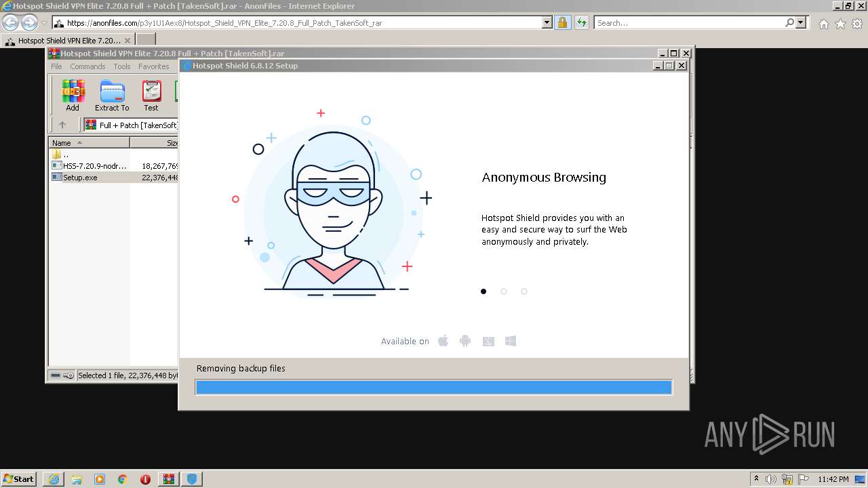Image resolution: width=868 pixels, height=488 pixels.
Task: Select second slide dot in Hotspot Shield setup
Action: coord(504,291)
